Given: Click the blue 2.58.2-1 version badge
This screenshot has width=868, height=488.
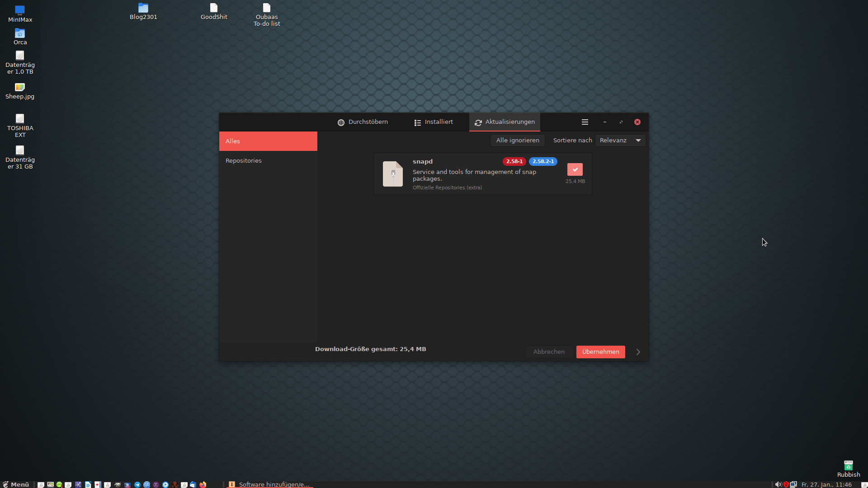Looking at the screenshot, I should 543,161.
